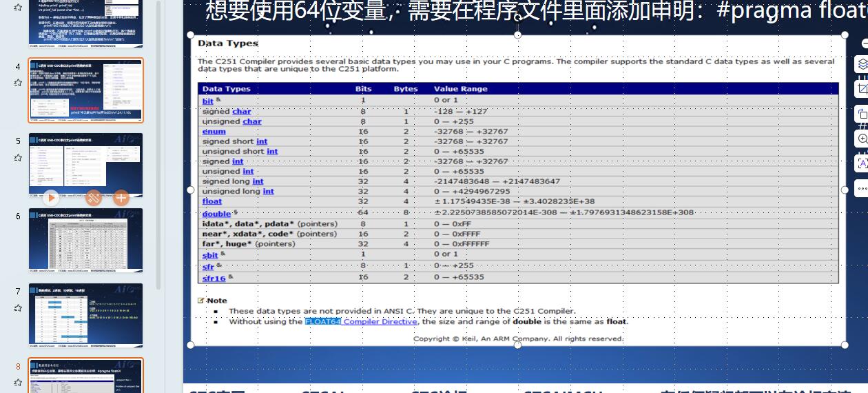
Task: Click the top-left resize handle of the picture
Action: [x=191, y=34]
